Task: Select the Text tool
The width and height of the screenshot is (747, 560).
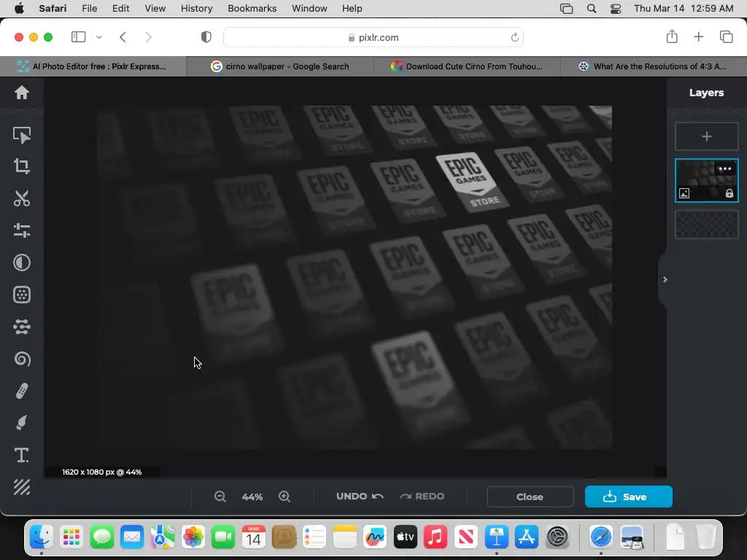Action: click(21, 455)
